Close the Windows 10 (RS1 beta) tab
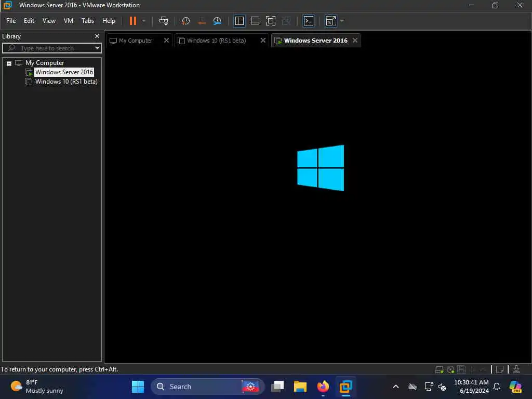The height and width of the screenshot is (399, 532). (x=263, y=41)
